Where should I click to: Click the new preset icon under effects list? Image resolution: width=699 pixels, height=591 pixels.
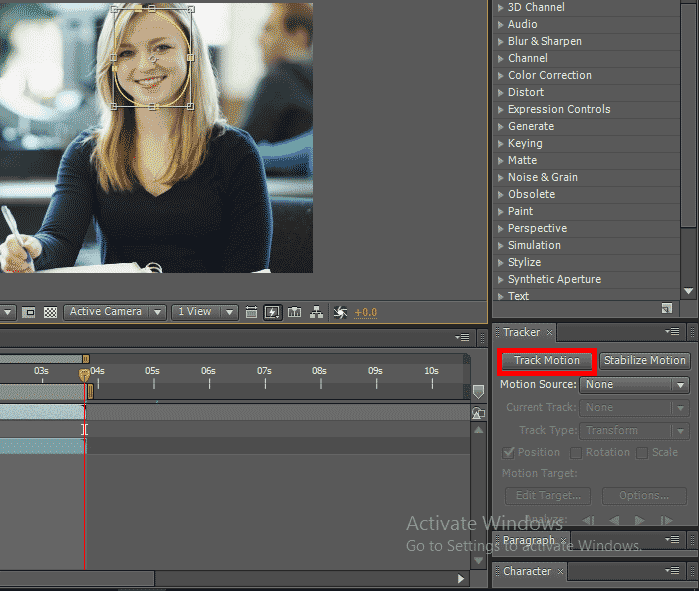tap(667, 308)
